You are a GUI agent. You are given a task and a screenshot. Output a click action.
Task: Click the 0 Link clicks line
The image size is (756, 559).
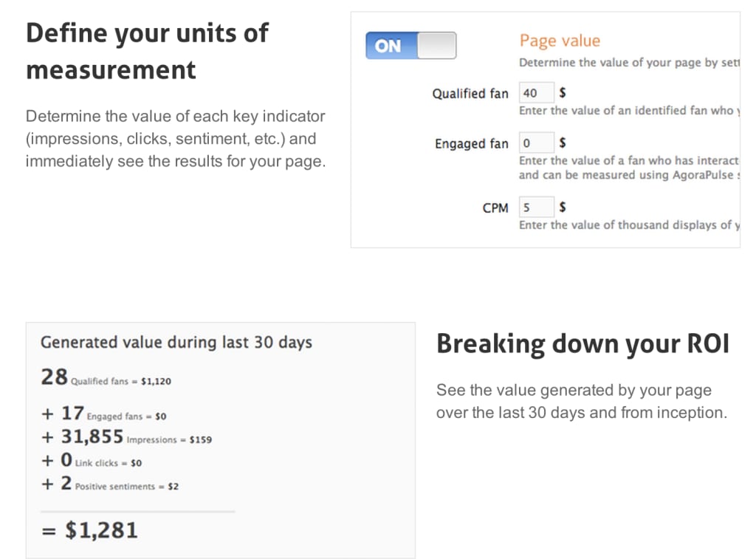[92, 460]
